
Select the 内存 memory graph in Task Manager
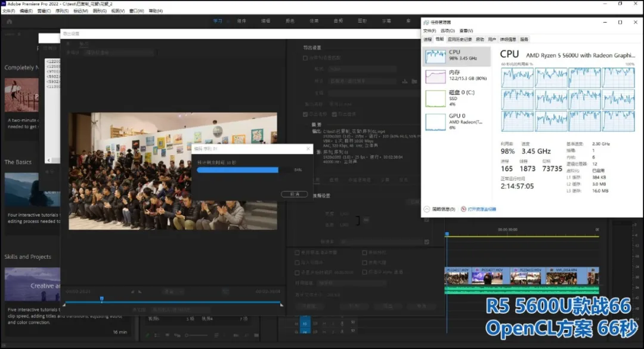[x=435, y=76]
